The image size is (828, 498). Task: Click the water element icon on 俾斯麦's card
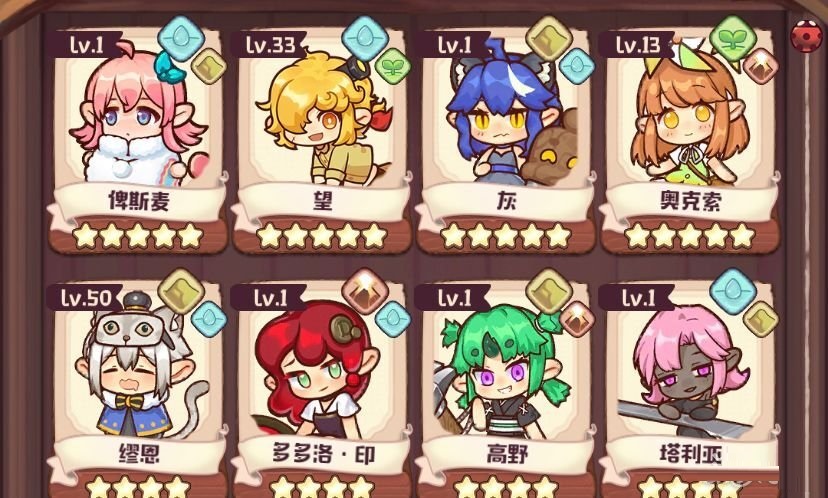181,39
